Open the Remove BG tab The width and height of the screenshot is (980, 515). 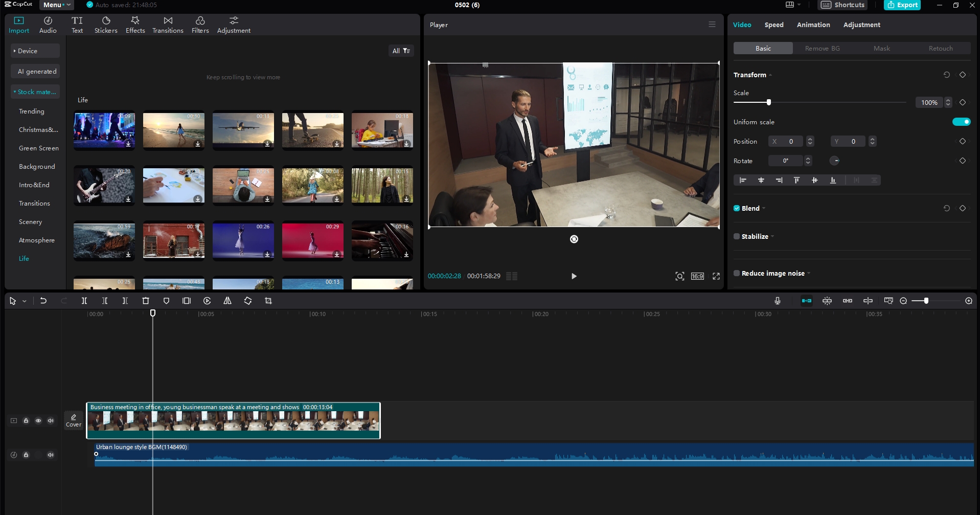point(822,48)
